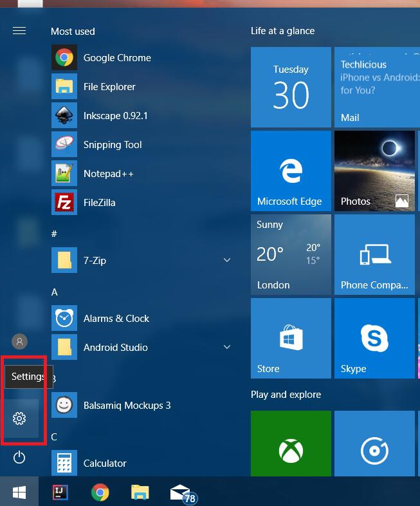The height and width of the screenshot is (506, 420).
Task: Open the Microsoft Edge tile
Action: coord(291,171)
